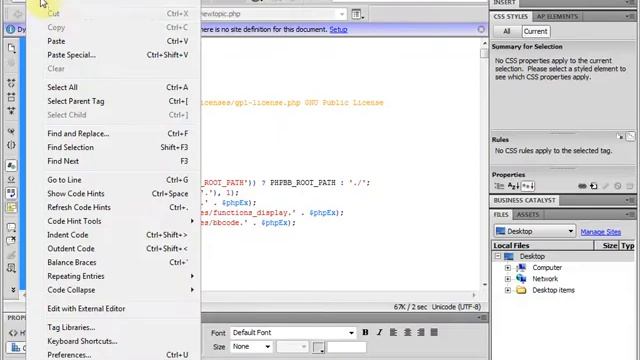Switch to the Assets tab
The height and width of the screenshot is (360, 640).
coord(528,215)
